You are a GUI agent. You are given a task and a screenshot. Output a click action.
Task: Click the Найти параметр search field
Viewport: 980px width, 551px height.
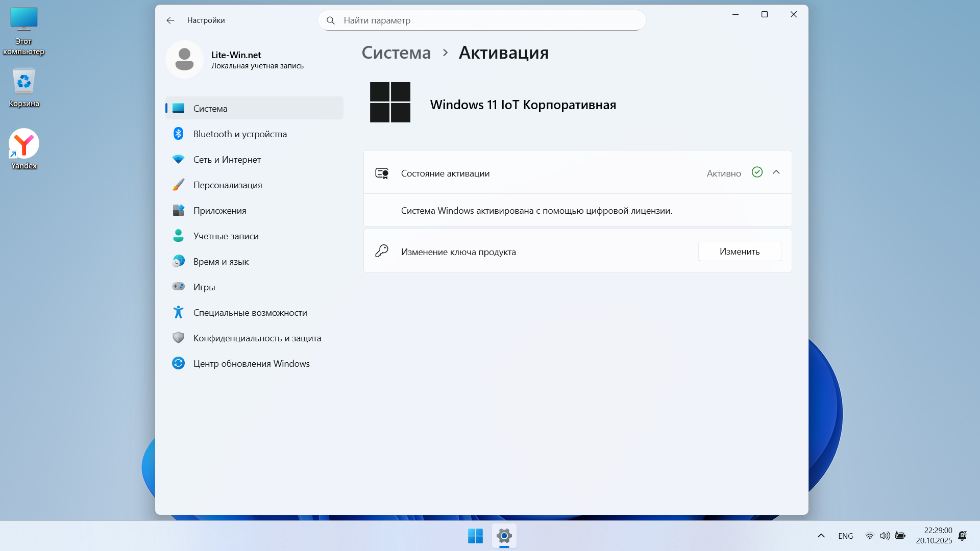482,20
